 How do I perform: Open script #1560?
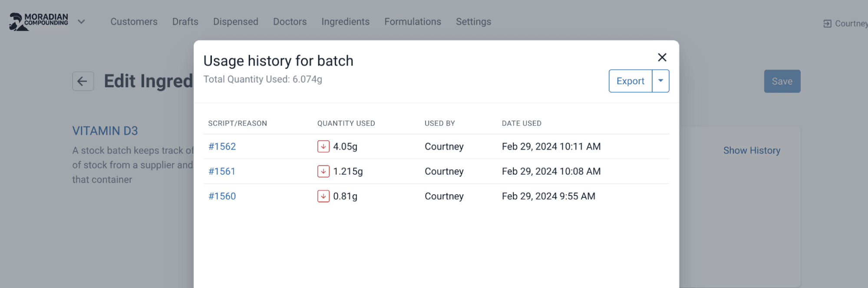coord(222,196)
